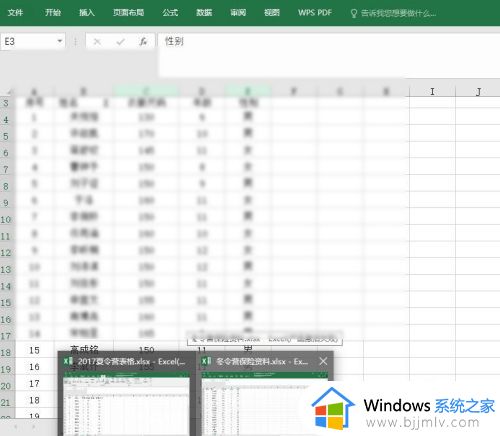Close the 冬令营保险资料.xlsx preview
Viewport: 500px width, 436px height.
pyautogui.click(x=323, y=361)
